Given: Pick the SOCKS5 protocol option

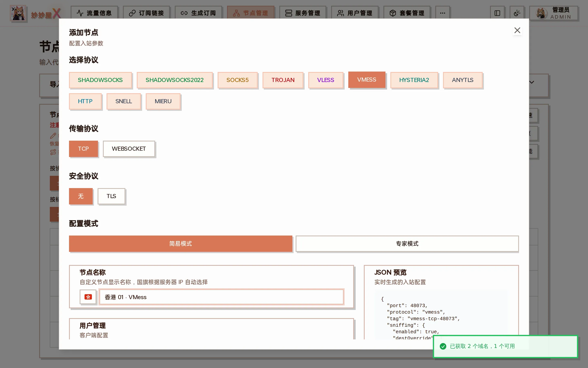Looking at the screenshot, I should (x=237, y=80).
